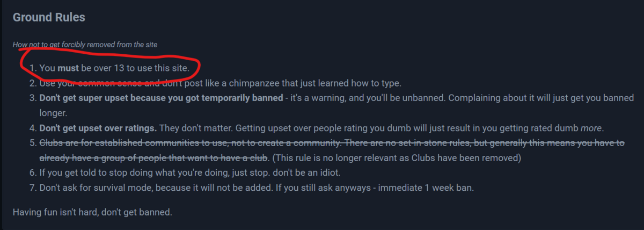This screenshot has height=230, width=644.
Task: Click bold 'Don't get upset over ratings.'
Action: click(98, 128)
